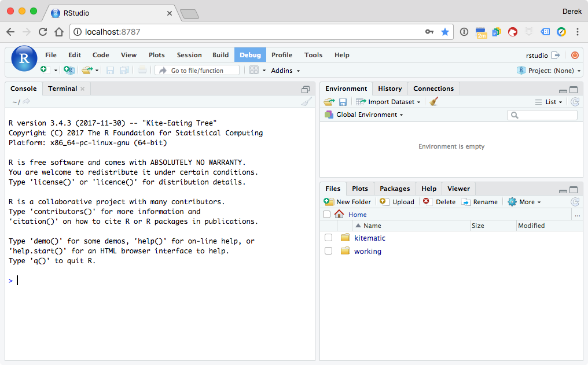Click the Rename button

(x=480, y=202)
